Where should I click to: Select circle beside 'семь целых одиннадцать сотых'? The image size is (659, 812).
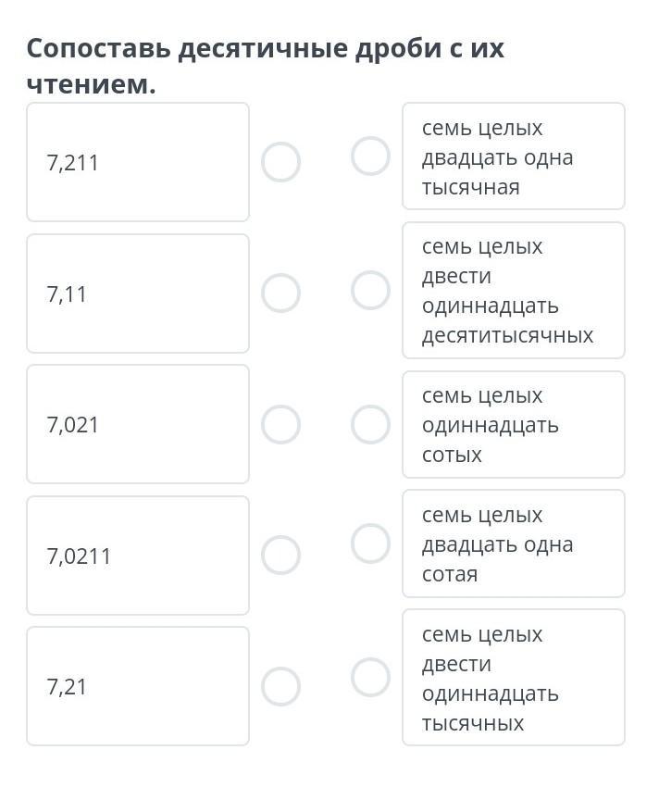click(370, 425)
